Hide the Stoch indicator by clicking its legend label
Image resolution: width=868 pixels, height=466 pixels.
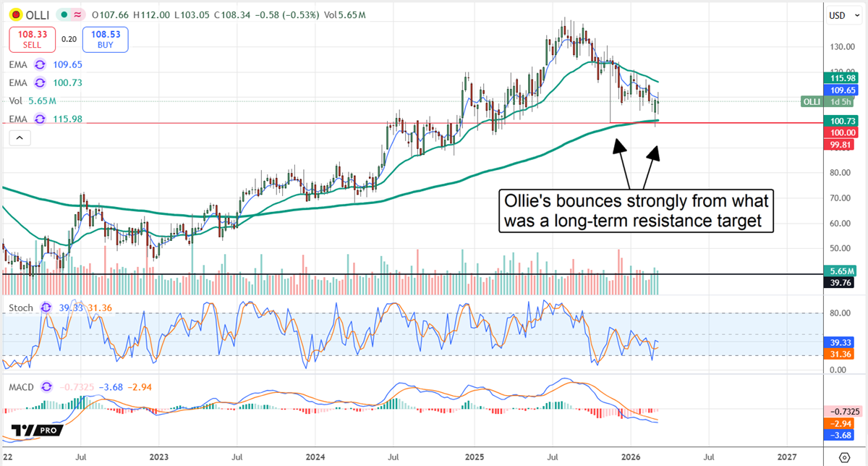(x=20, y=308)
